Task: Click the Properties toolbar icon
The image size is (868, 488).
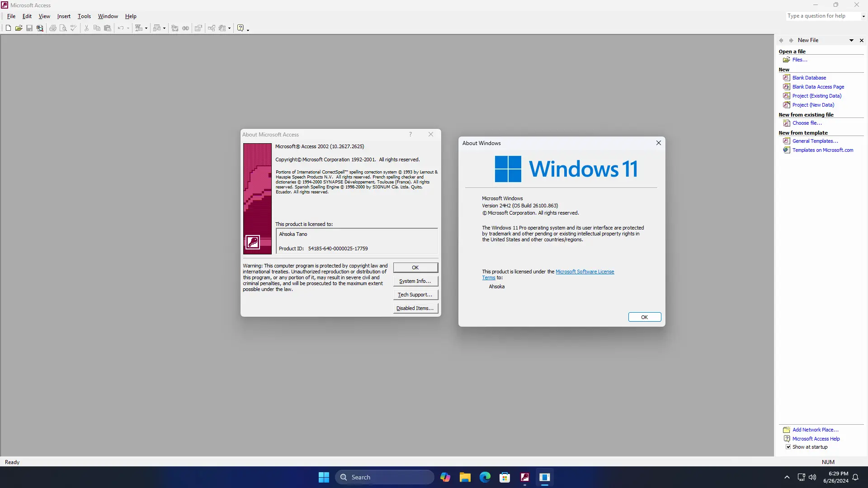Action: tap(198, 28)
